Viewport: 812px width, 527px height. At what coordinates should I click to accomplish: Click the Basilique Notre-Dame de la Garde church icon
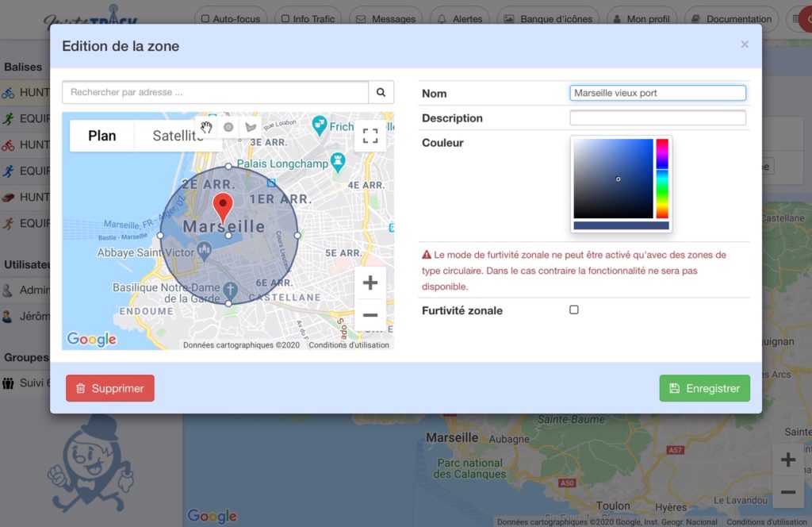[x=231, y=291]
